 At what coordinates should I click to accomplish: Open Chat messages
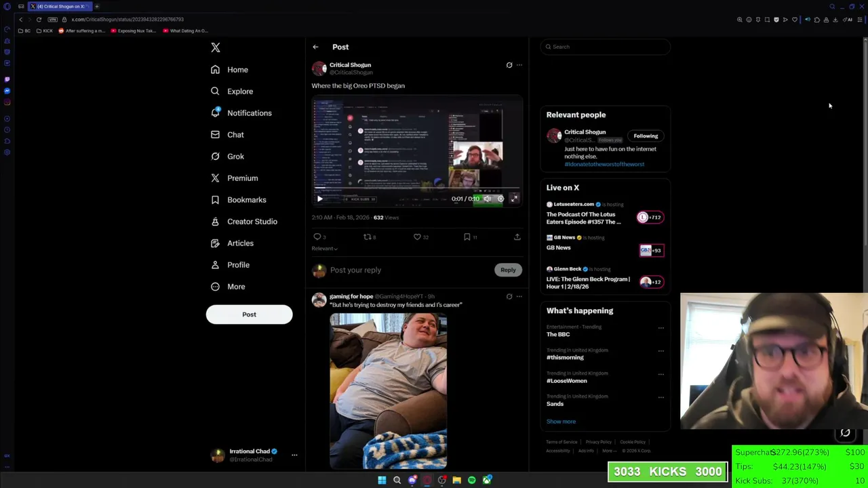tap(227, 135)
